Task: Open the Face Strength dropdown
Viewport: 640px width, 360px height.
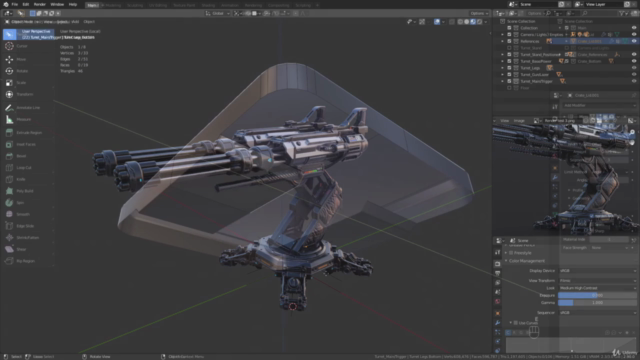Action: 610,248
